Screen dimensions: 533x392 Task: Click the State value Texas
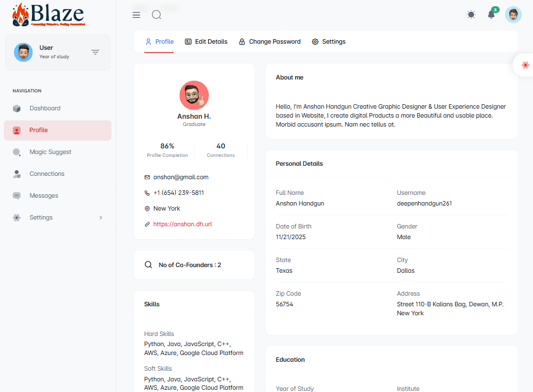point(284,270)
